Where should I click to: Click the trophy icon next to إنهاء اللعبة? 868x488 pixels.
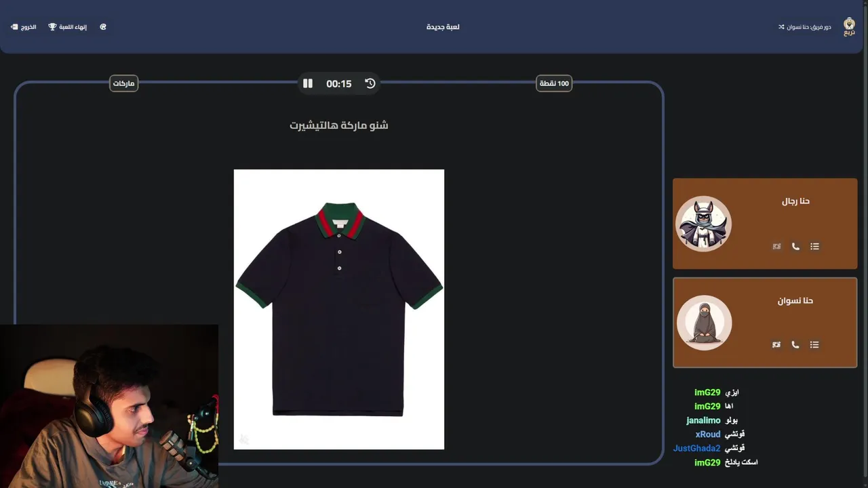(x=52, y=27)
